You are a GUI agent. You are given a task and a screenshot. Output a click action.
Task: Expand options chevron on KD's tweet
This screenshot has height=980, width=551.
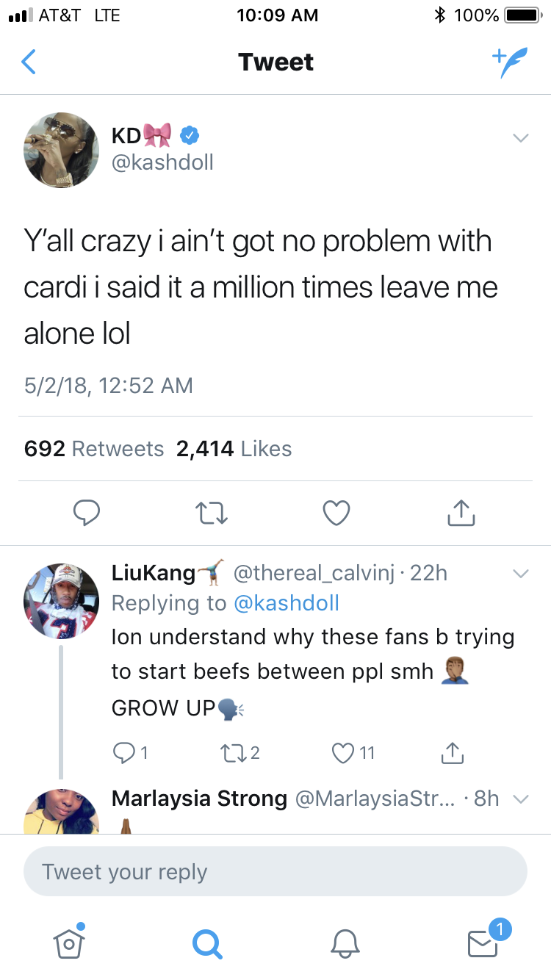coord(520,137)
